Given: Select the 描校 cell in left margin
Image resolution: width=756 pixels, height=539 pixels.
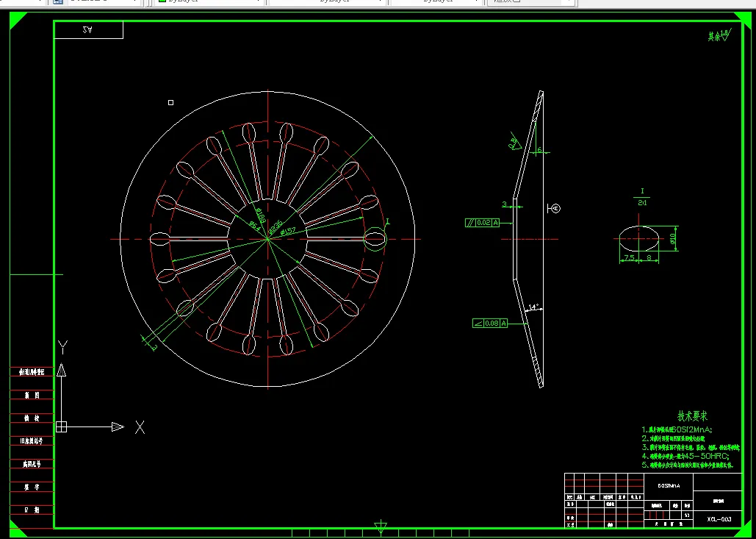Looking at the screenshot, I should pyautogui.click(x=32, y=418).
